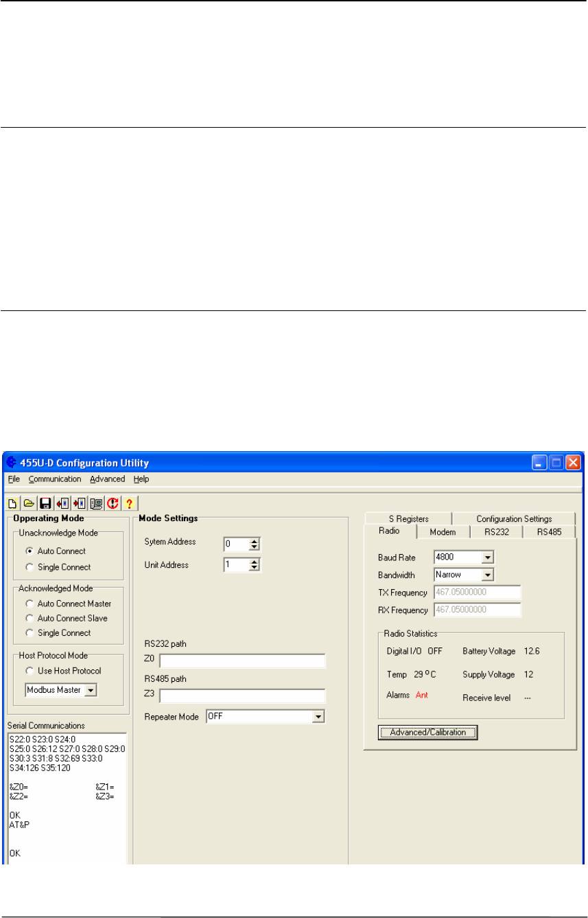Enable Use Host Protocol option
The width and height of the screenshot is (588, 918).
click(62, 670)
